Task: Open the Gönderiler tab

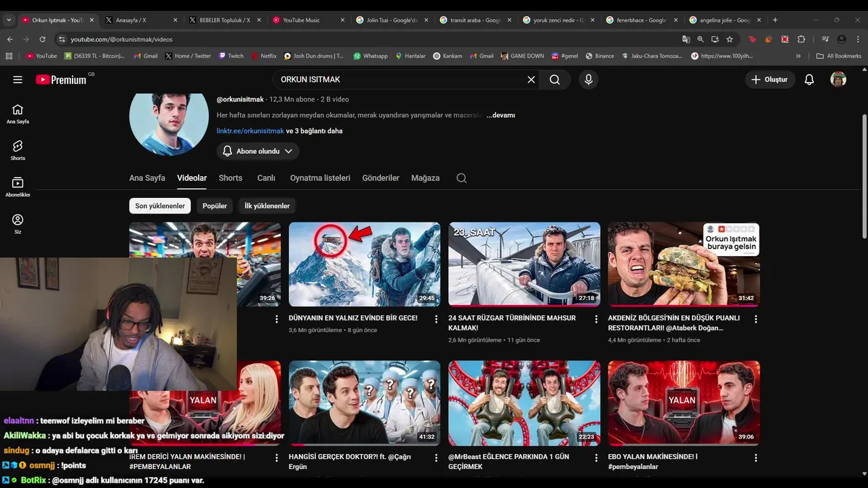Action: coord(380,178)
